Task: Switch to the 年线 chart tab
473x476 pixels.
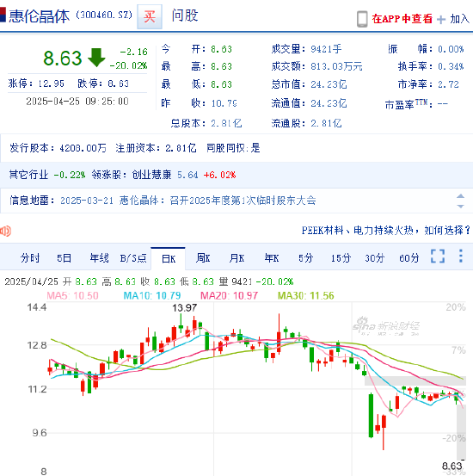Action: 99,258
